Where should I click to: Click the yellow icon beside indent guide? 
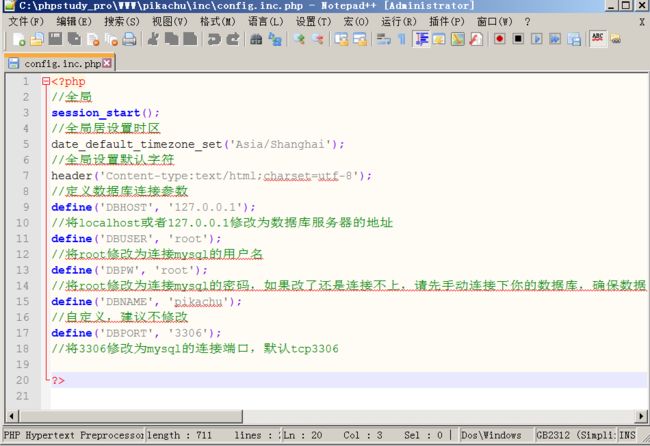(x=439, y=39)
